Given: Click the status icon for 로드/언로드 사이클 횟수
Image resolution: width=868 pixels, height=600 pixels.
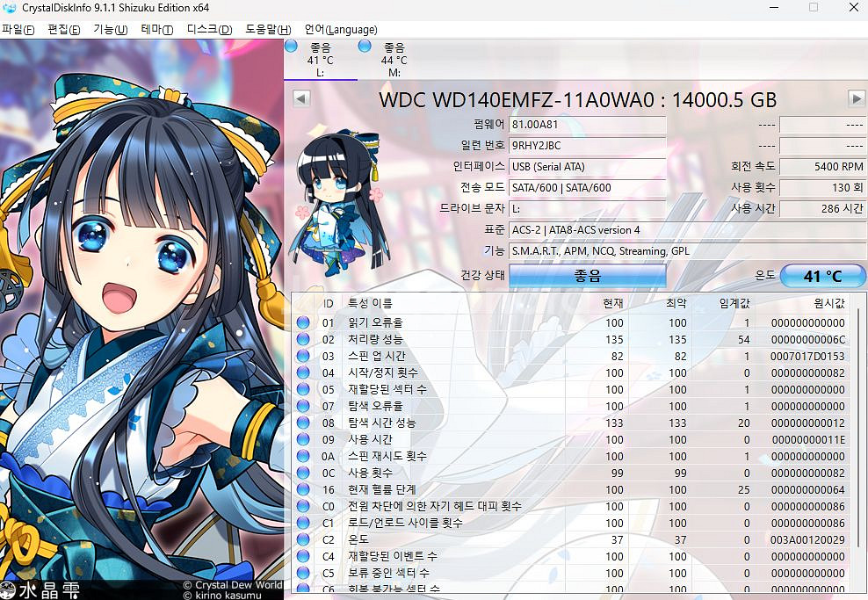Looking at the screenshot, I should 303,523.
